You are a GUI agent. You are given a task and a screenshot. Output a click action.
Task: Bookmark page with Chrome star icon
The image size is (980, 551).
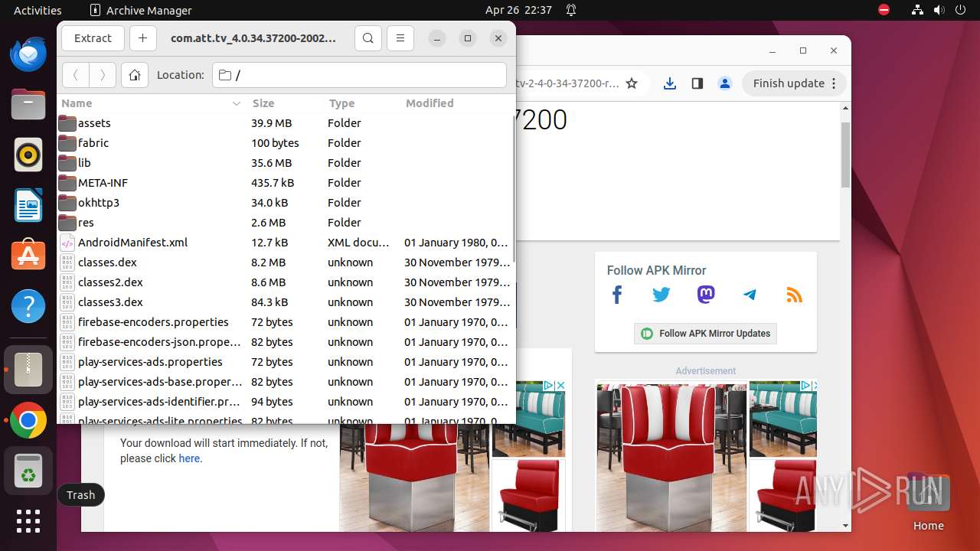pos(632,83)
